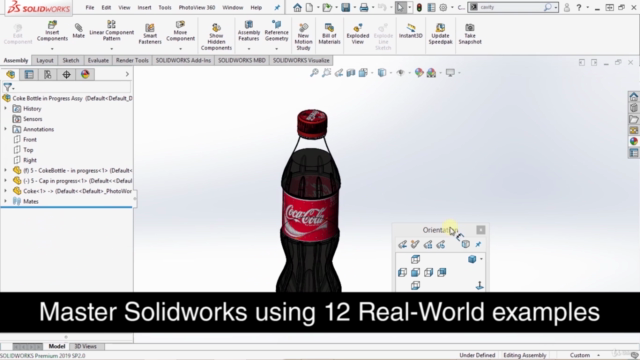Click Reference Geometry icon
Image resolution: width=640 pixels, height=360 pixels.
coord(276,31)
